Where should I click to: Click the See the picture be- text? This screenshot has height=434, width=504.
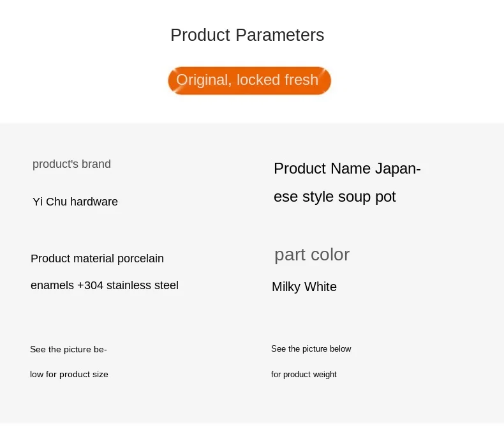click(68, 350)
